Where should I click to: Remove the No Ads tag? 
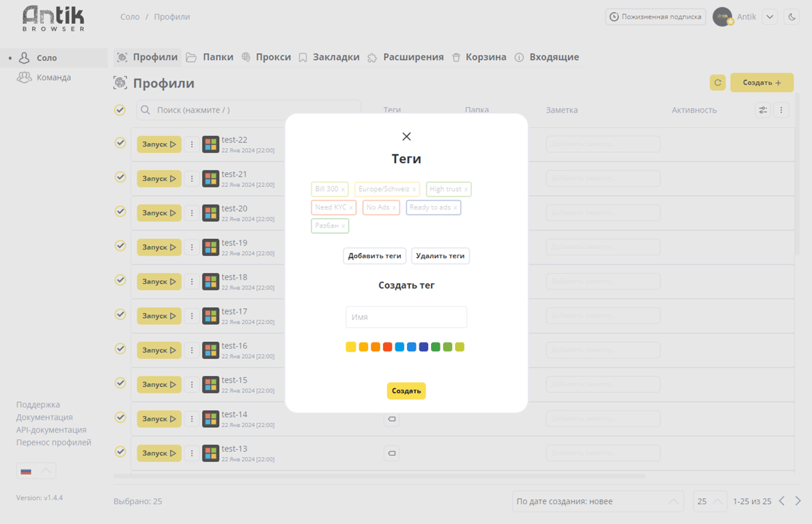(394, 208)
